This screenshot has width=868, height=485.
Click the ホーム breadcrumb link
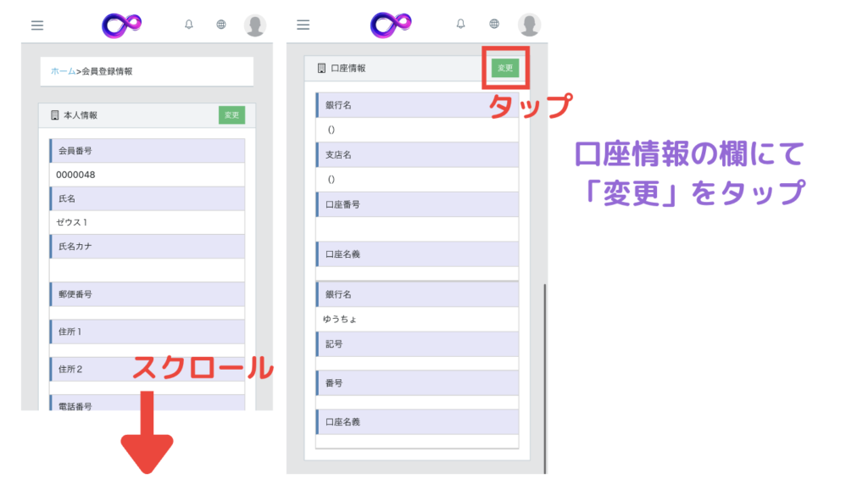[x=63, y=71]
